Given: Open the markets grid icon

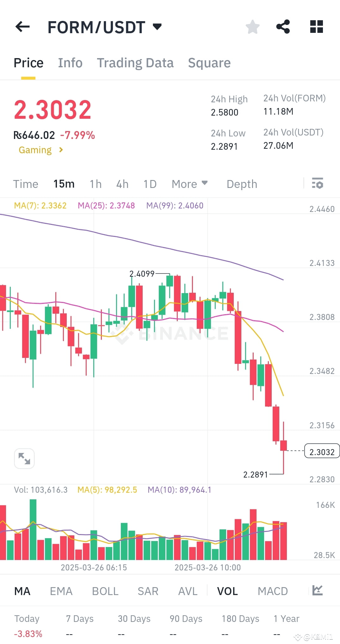Looking at the screenshot, I should click(316, 27).
